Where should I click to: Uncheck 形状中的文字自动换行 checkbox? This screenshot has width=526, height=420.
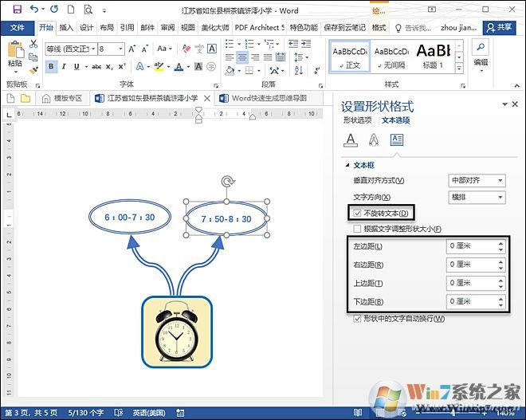(357, 319)
